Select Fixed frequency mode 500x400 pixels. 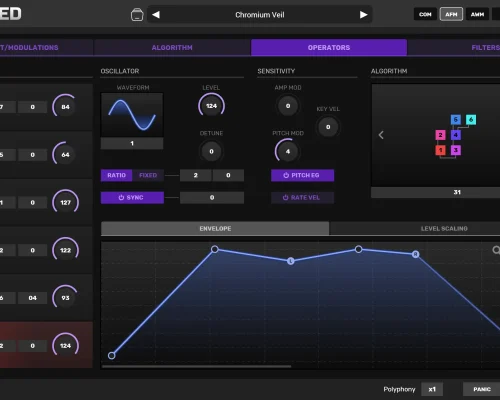(x=148, y=175)
